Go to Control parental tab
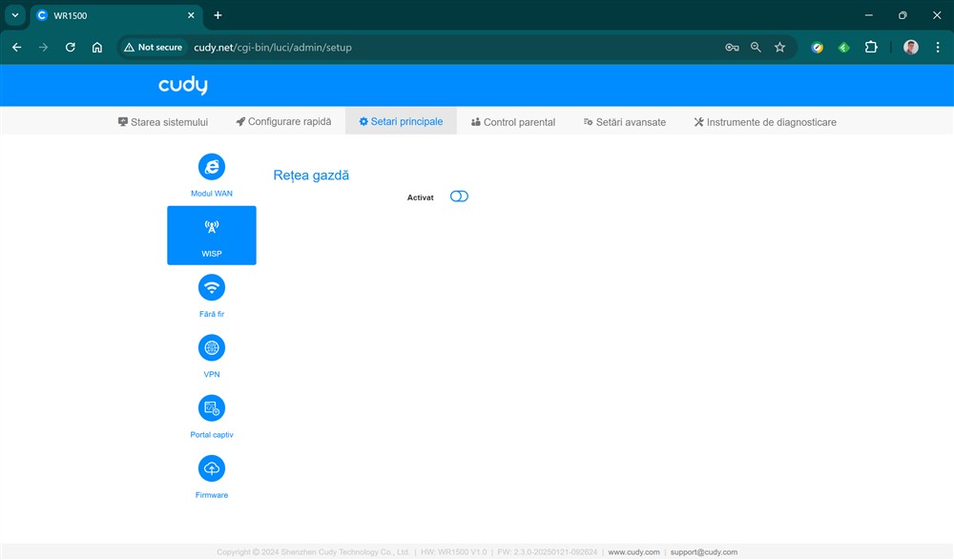Viewport: 954px width, 560px height. coord(513,122)
